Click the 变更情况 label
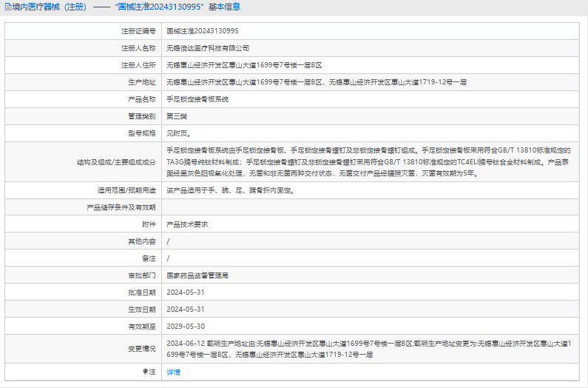588x388 pixels. (x=142, y=349)
